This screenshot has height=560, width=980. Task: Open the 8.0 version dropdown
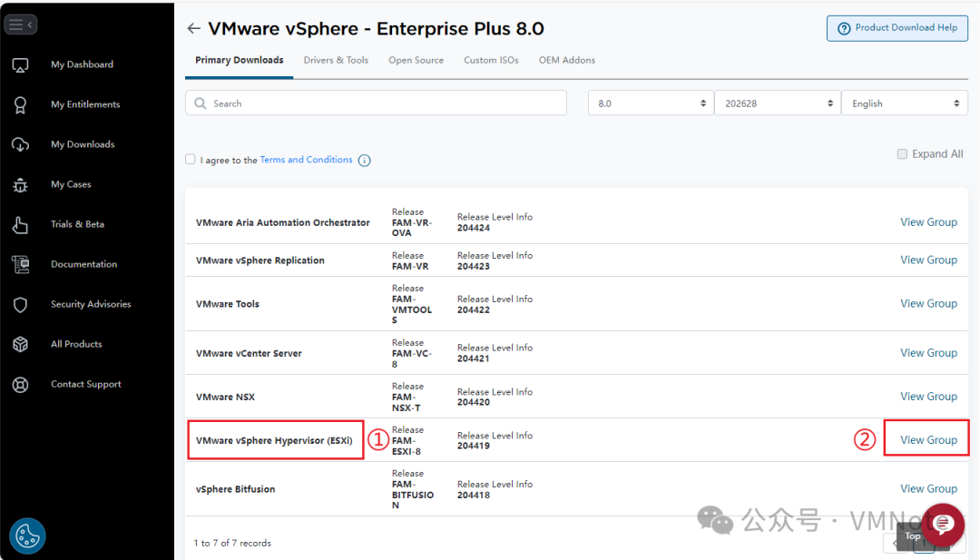pos(651,103)
